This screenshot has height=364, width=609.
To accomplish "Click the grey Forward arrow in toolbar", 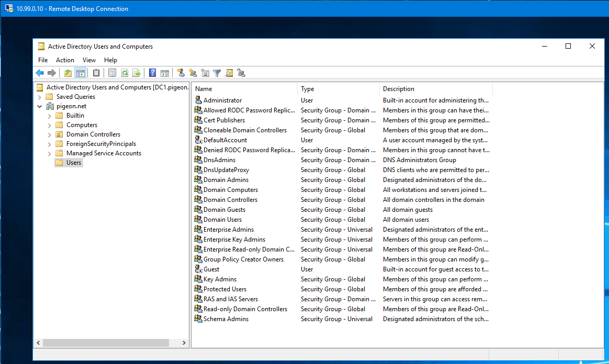I will point(52,73).
